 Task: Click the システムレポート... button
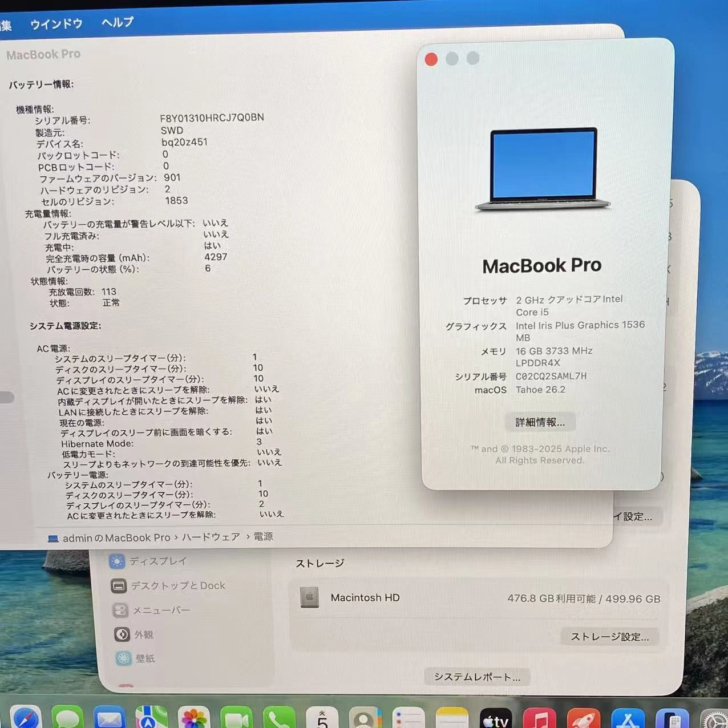477,677
